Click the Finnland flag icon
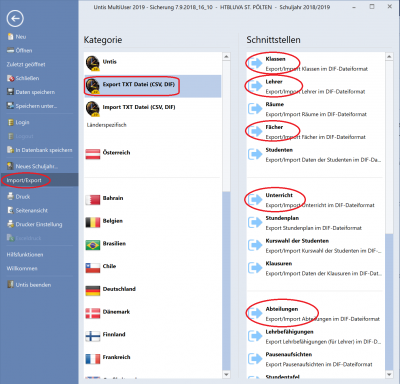Viewport: 400px width, 384px height. (x=93, y=336)
